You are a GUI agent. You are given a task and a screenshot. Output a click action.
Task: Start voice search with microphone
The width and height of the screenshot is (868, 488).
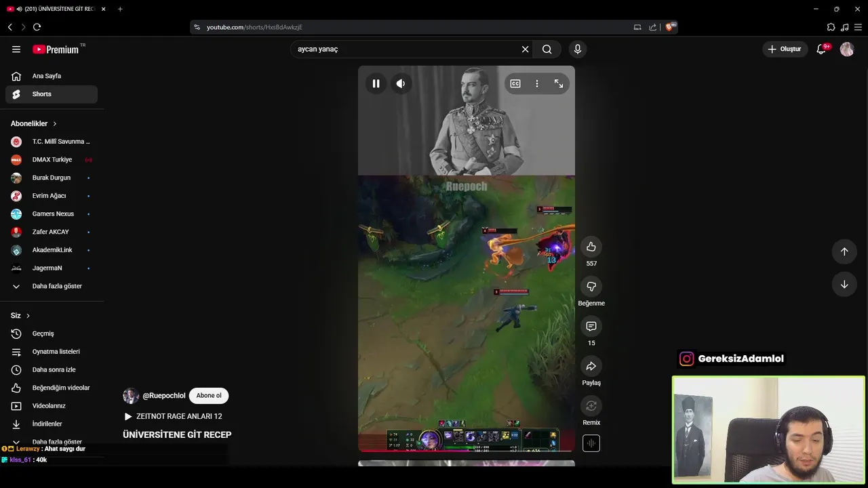pos(578,49)
